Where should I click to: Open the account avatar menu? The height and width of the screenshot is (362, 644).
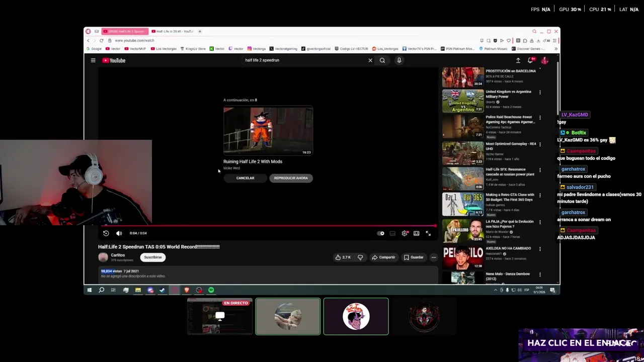coord(544,60)
